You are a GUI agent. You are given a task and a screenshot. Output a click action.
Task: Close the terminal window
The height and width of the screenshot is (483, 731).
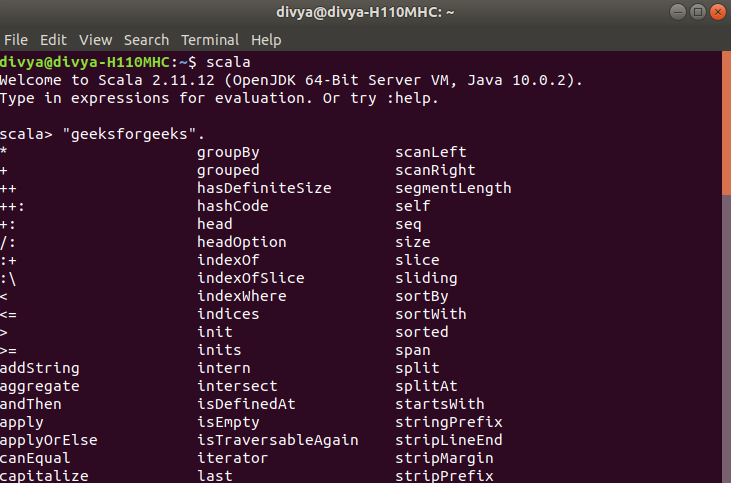tap(718, 12)
